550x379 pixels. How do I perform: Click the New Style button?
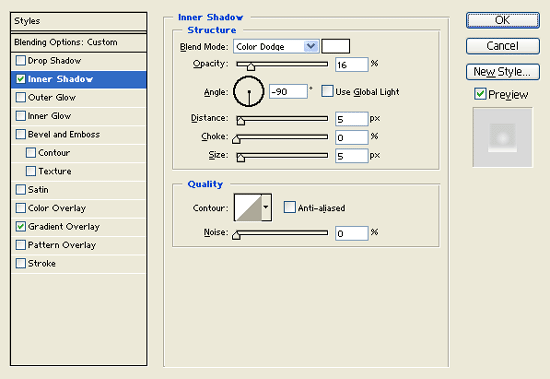tap(503, 72)
